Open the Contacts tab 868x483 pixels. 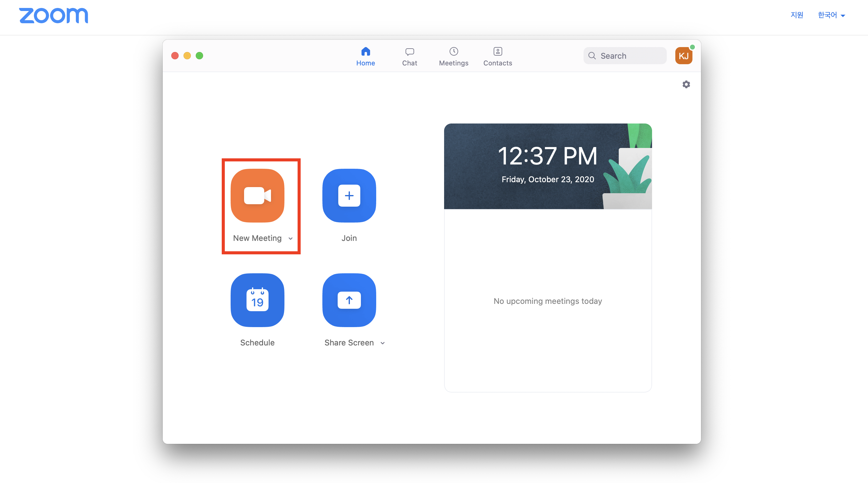point(497,57)
